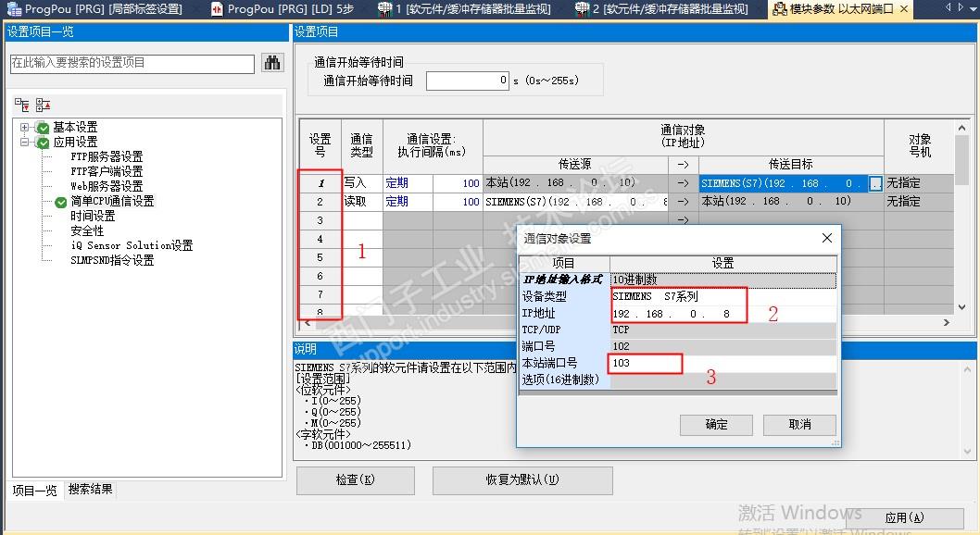Close the 模块参数 以太网端口 tab
The image size is (980, 535).
point(904,8)
